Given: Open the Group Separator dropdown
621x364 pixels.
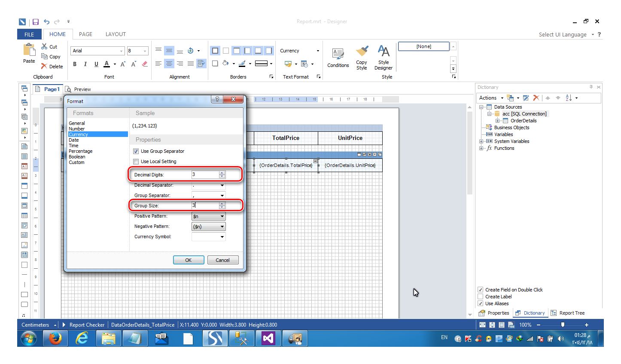Looking at the screenshot, I should [x=222, y=196].
